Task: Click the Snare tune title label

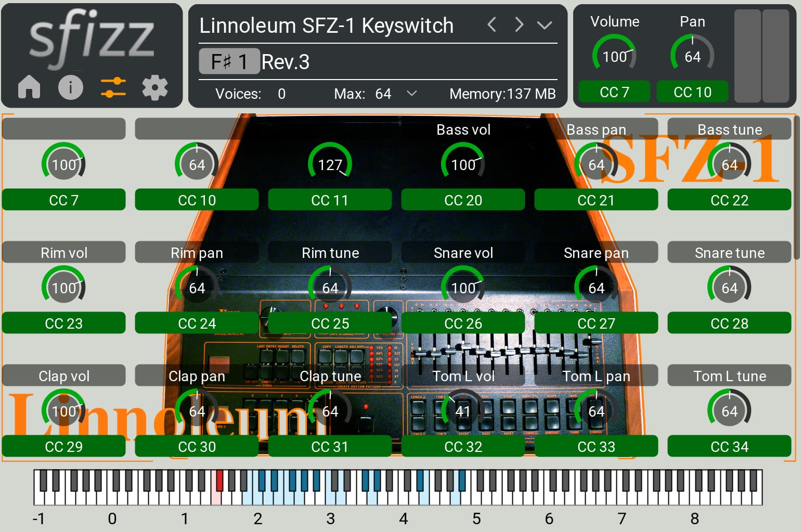Action: pos(729,252)
